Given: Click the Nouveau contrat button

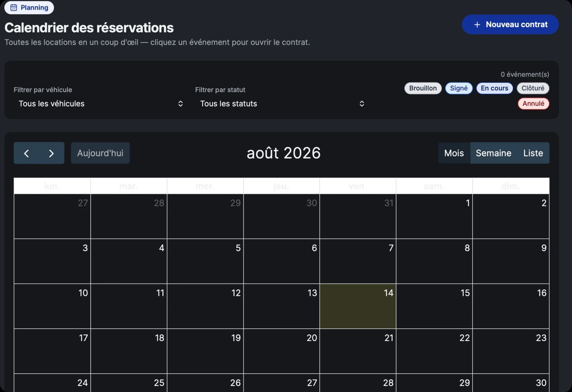Looking at the screenshot, I should click(x=510, y=25).
